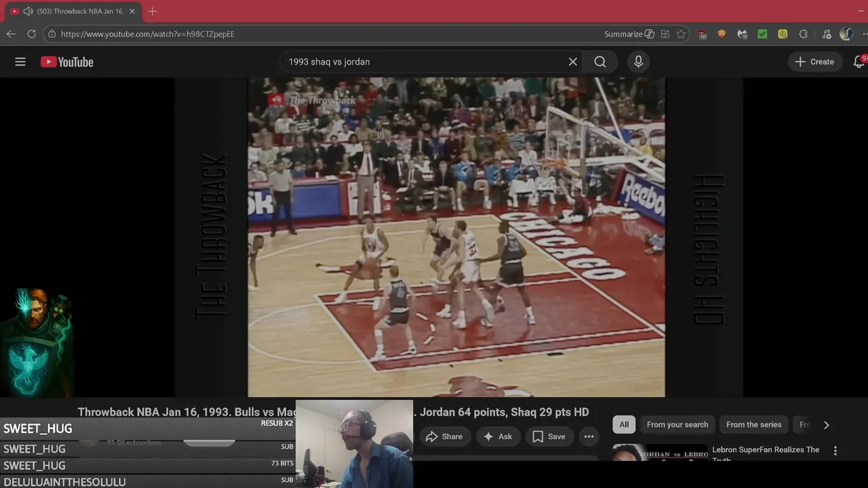Open the YouTube hamburger guide menu

[x=20, y=62]
